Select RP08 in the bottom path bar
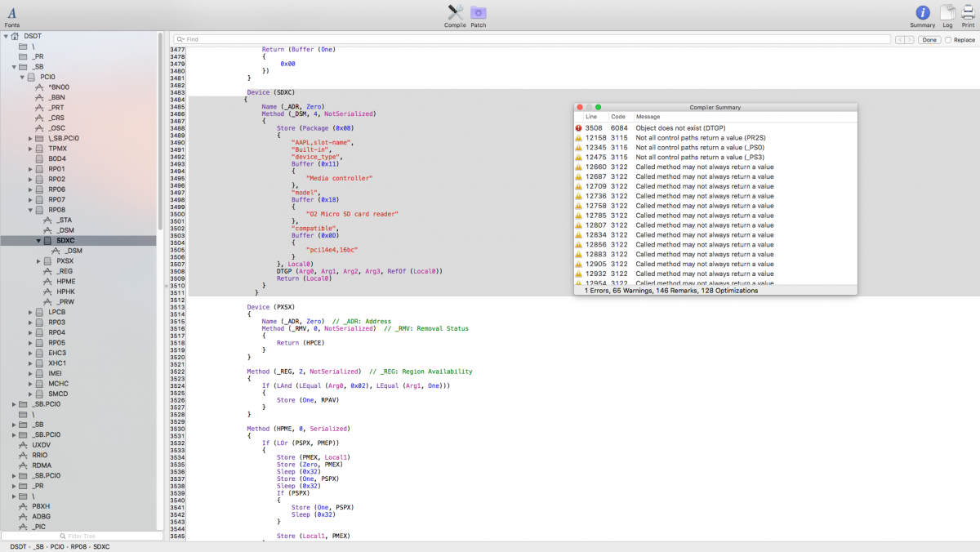The width and height of the screenshot is (980, 552). point(78,545)
